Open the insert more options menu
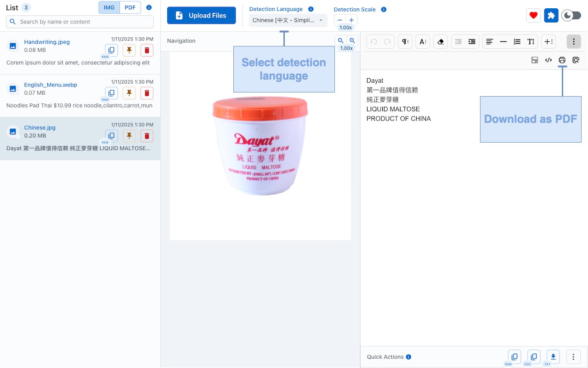Screen dimensions: 588x368 [548, 41]
